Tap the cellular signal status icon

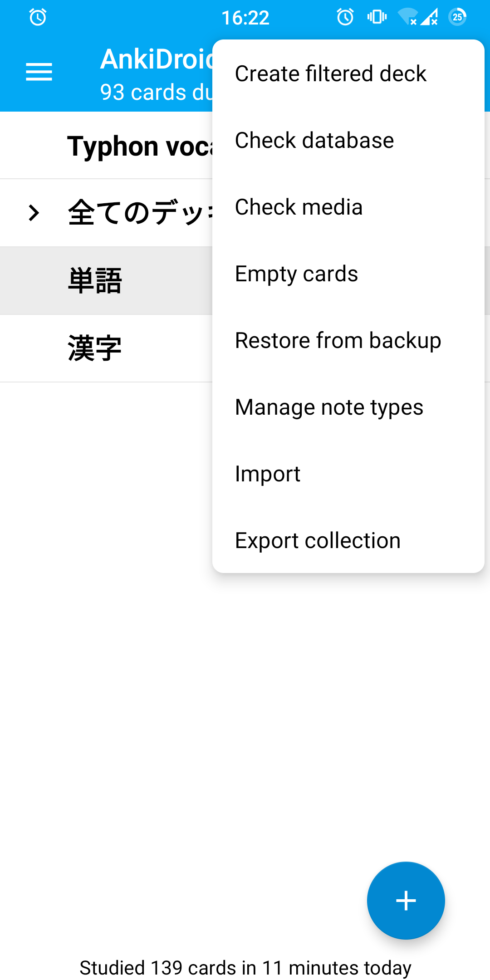429,17
